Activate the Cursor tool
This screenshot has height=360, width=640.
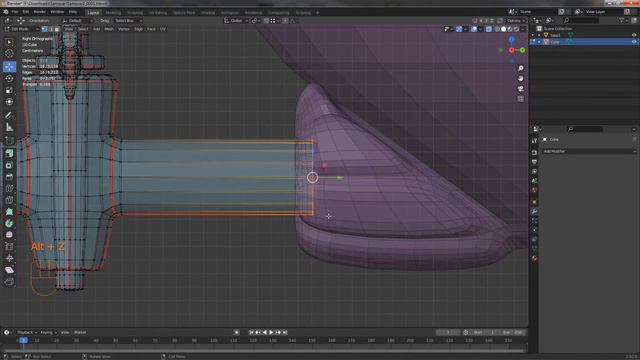coord(9,53)
